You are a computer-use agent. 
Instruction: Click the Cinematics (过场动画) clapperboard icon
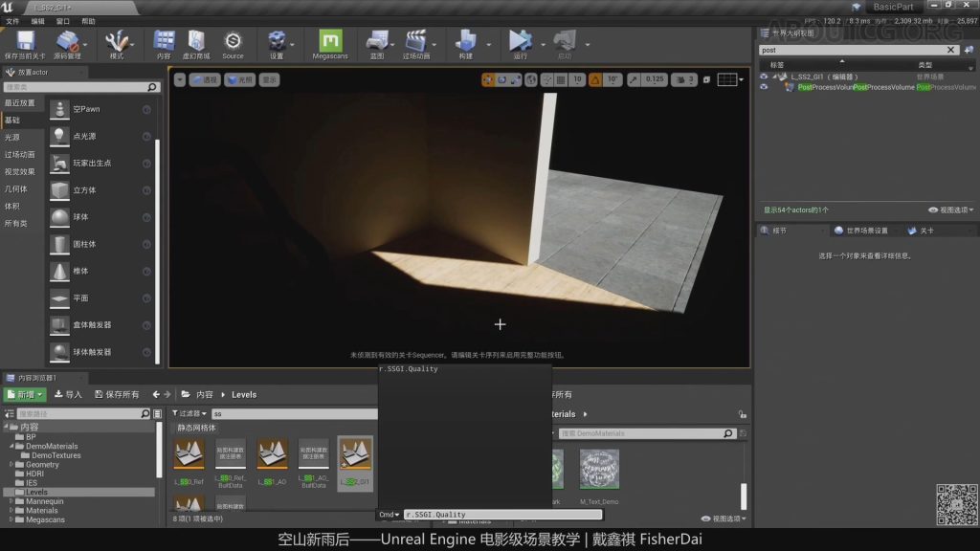415,40
